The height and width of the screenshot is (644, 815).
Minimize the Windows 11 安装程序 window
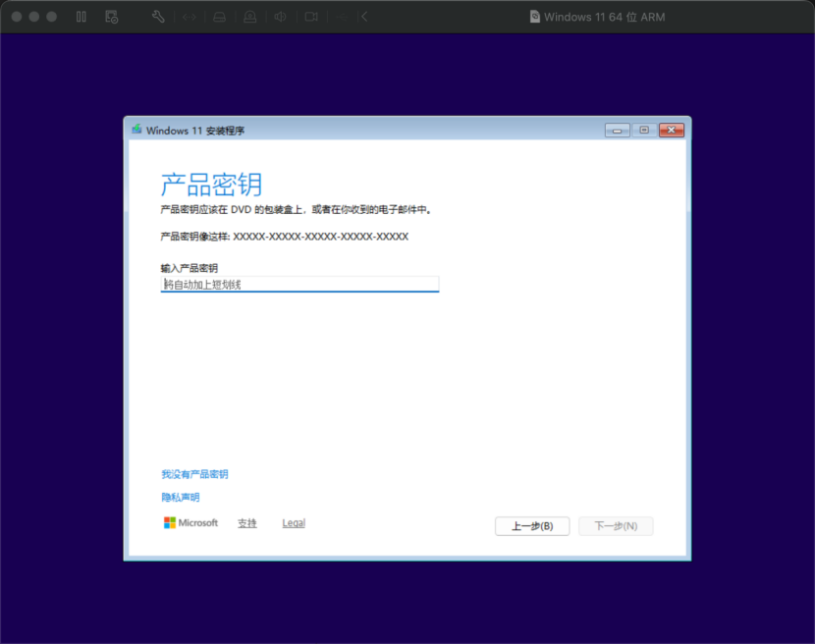pos(617,130)
